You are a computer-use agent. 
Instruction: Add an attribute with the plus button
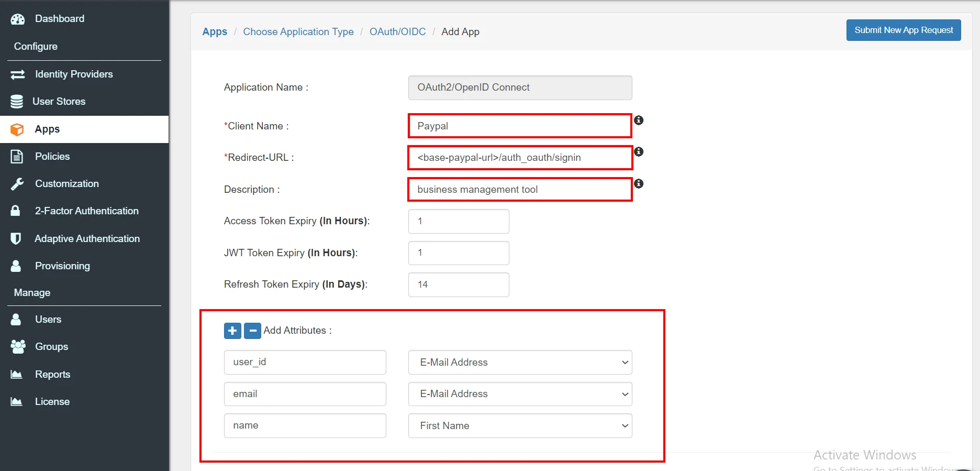[x=232, y=331]
